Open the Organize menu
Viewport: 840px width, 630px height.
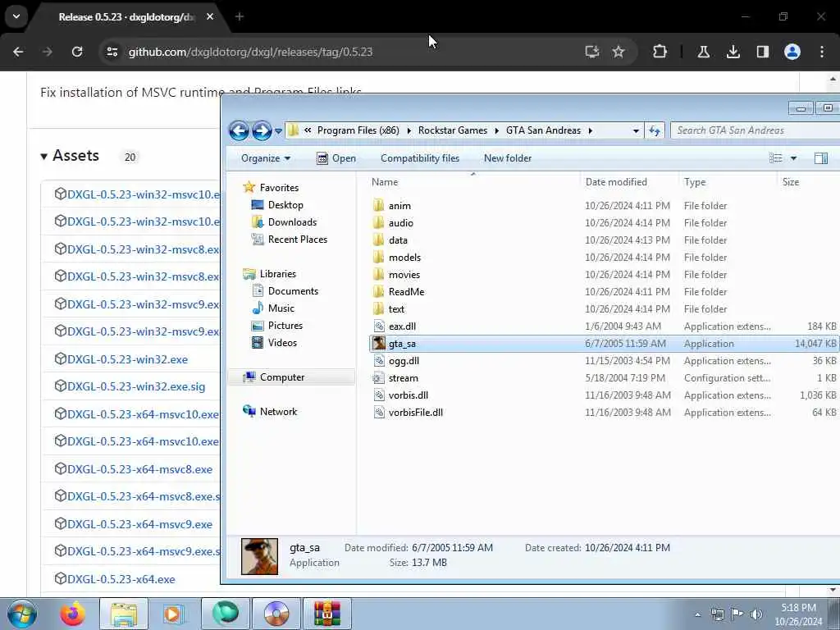click(266, 158)
